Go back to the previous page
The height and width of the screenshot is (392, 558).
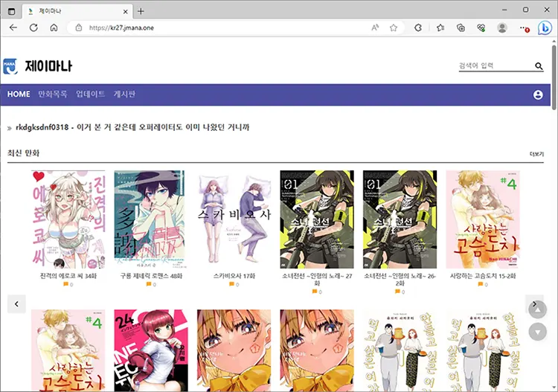pyautogui.click(x=13, y=28)
